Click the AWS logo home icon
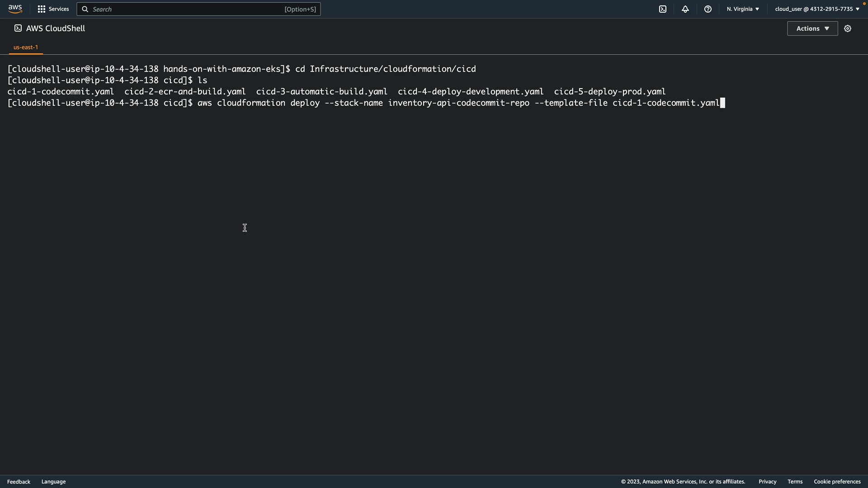The height and width of the screenshot is (488, 868). tap(15, 9)
